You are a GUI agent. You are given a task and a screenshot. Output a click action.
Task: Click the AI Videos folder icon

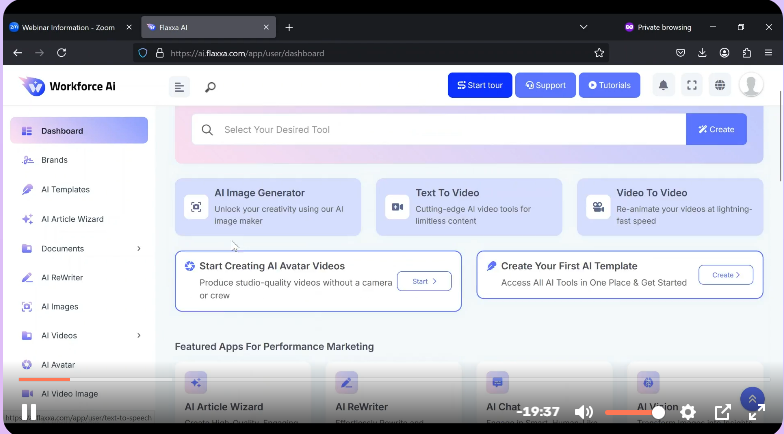[27, 336]
